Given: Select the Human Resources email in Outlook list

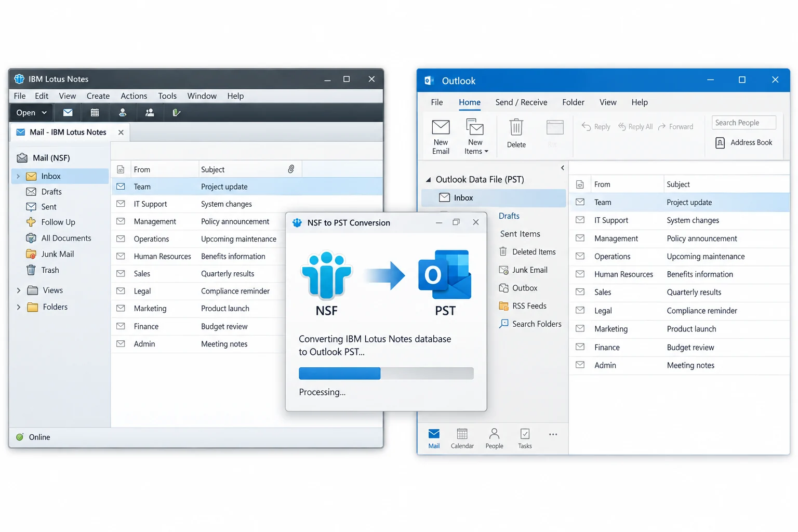Looking at the screenshot, I should point(680,274).
